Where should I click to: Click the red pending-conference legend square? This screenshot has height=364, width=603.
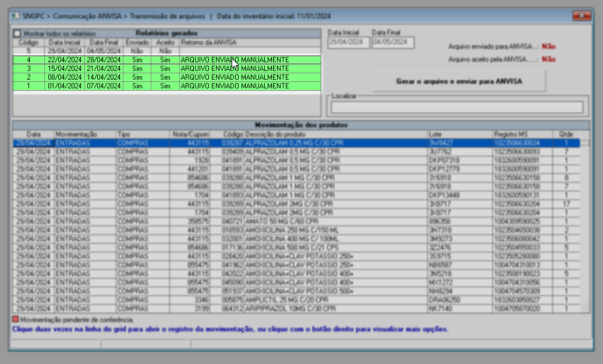point(15,319)
